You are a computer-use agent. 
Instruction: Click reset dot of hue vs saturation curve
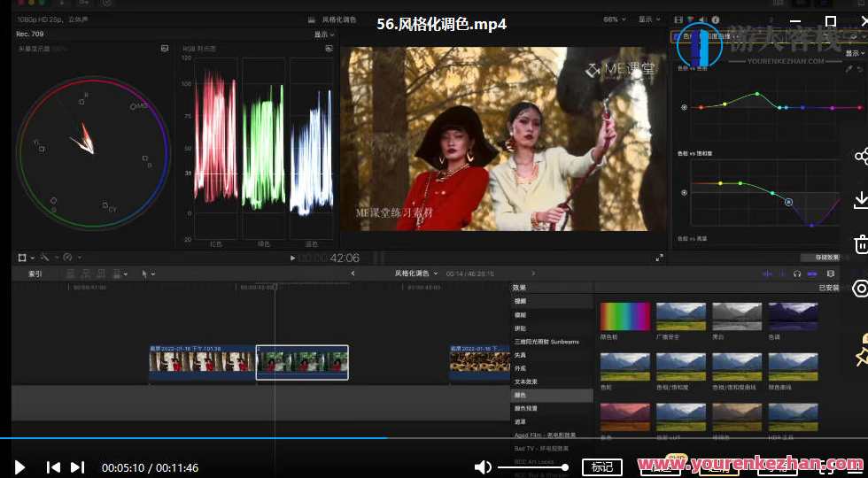point(684,193)
